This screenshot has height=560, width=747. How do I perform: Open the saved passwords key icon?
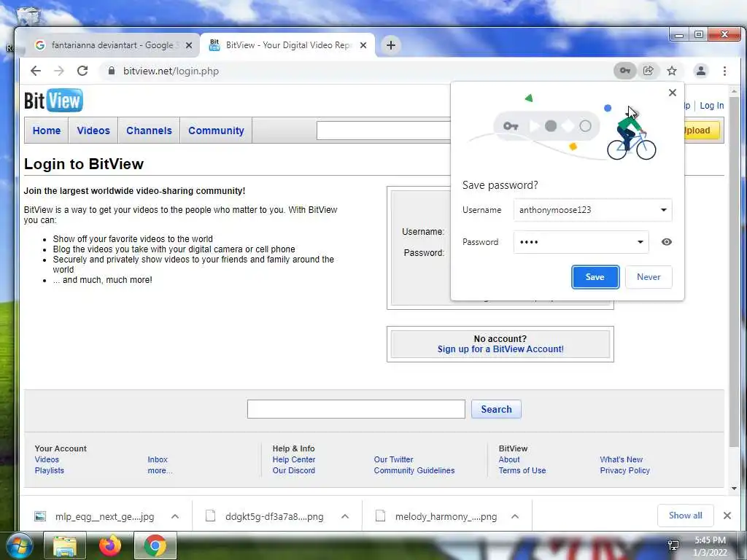click(624, 71)
